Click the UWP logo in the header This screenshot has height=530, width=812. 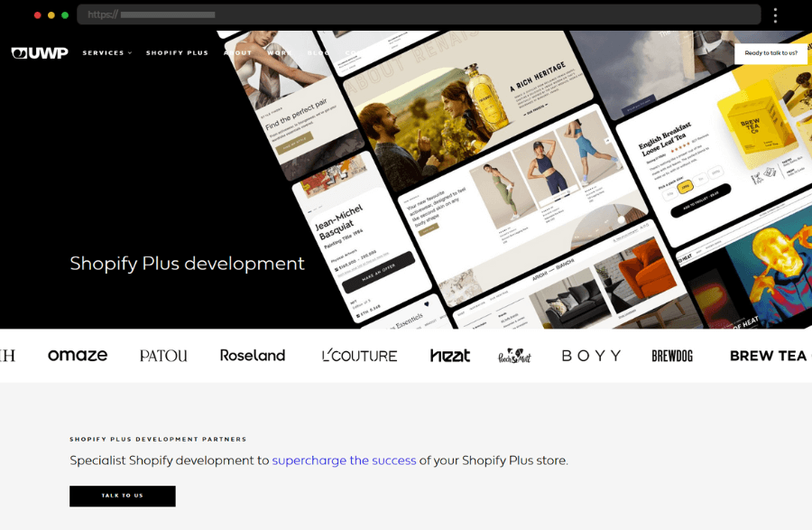(40, 53)
